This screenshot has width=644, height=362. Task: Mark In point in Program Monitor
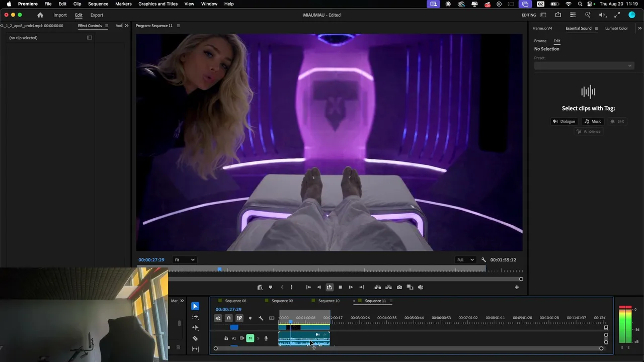point(281,287)
